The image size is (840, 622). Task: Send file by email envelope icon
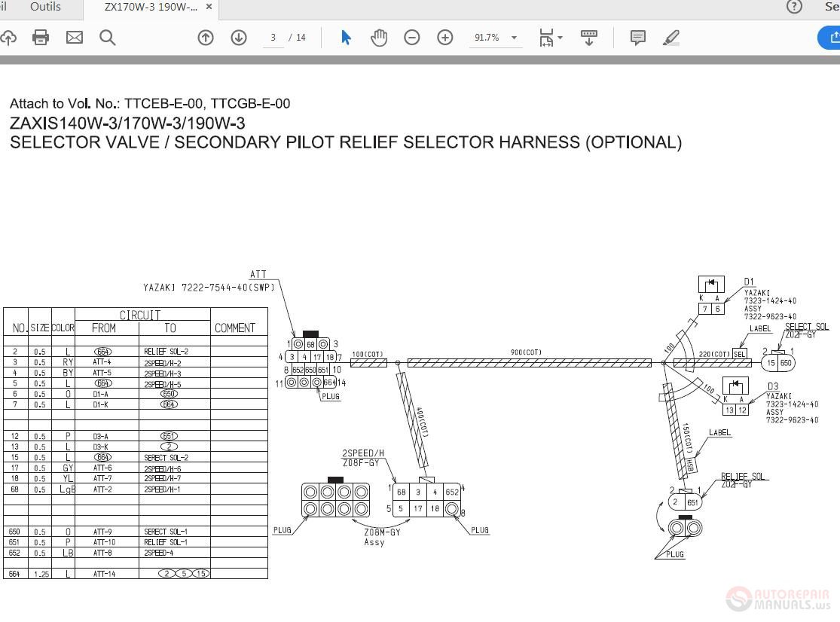75,38
